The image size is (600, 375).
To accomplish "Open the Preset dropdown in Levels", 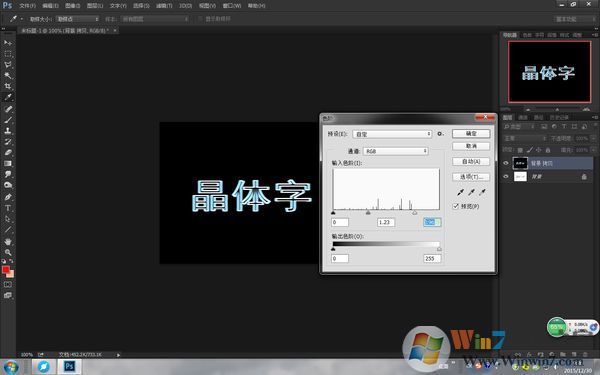I will click(x=392, y=134).
